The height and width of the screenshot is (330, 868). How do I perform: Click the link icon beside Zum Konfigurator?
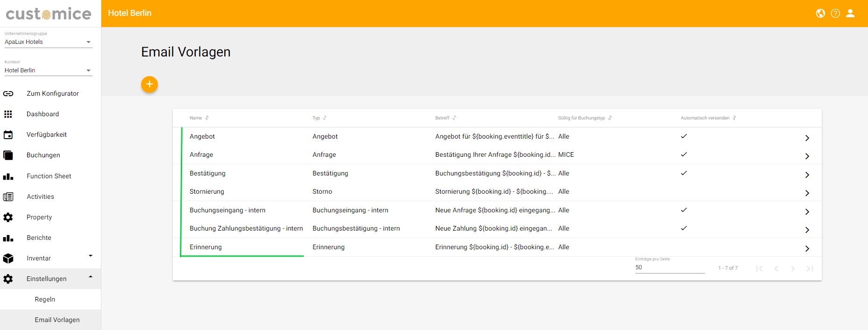pyautogui.click(x=8, y=93)
